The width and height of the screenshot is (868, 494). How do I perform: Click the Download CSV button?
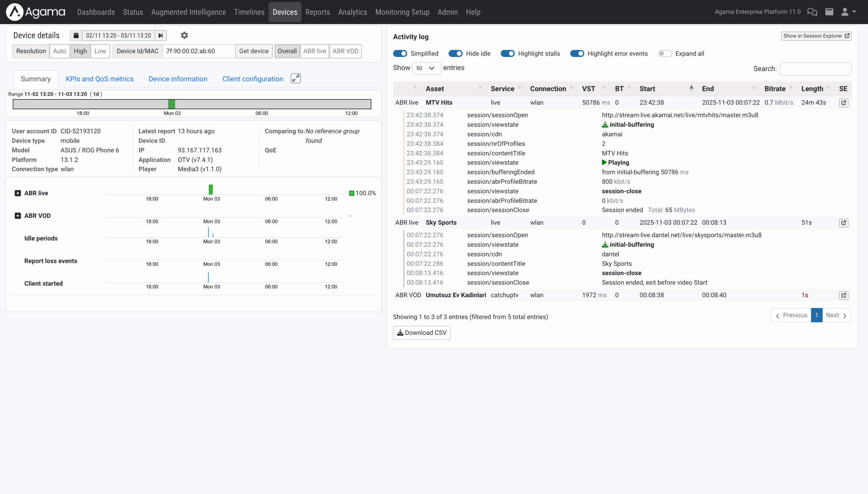coord(421,333)
